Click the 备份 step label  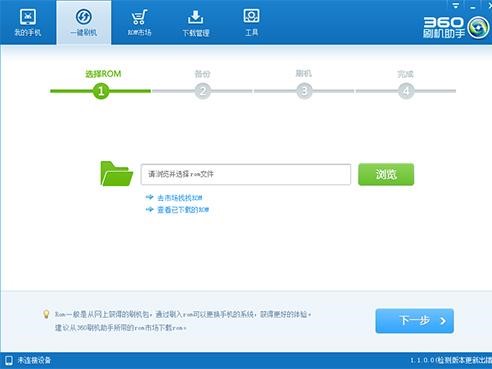(202, 74)
